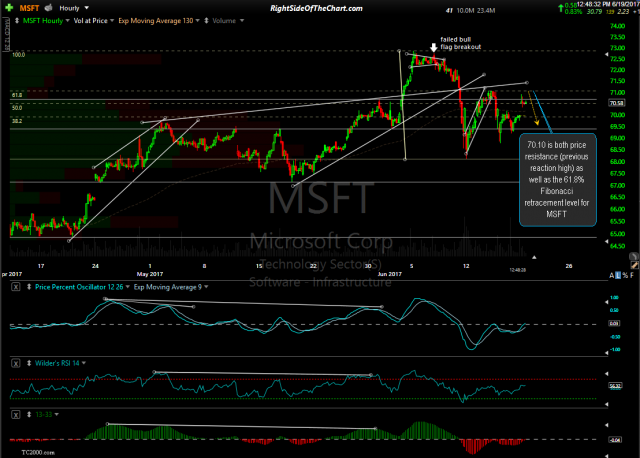Select the '70.10 is both price resistance' note
Viewport: 640px width, 458px height.
pyautogui.click(x=557, y=180)
